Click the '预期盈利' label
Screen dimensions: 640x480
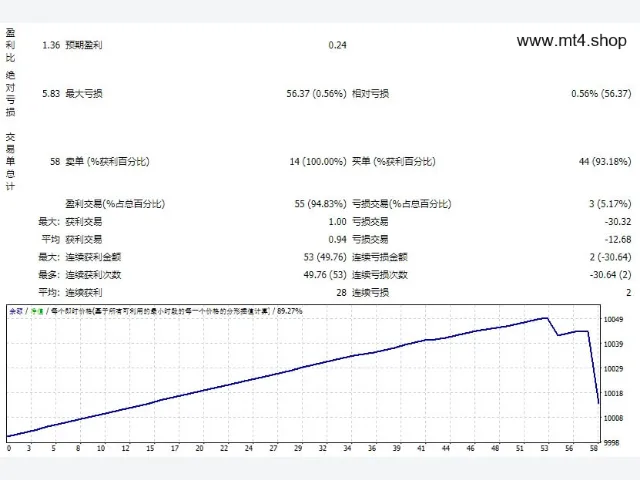coord(84,45)
